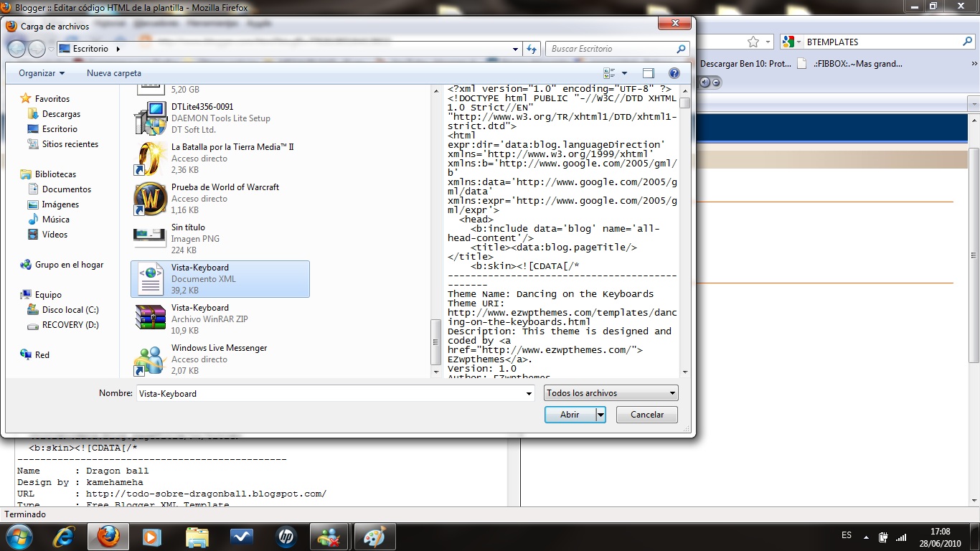This screenshot has height=551, width=980.
Task: Click refresh button beside address bar
Action: (x=532, y=49)
